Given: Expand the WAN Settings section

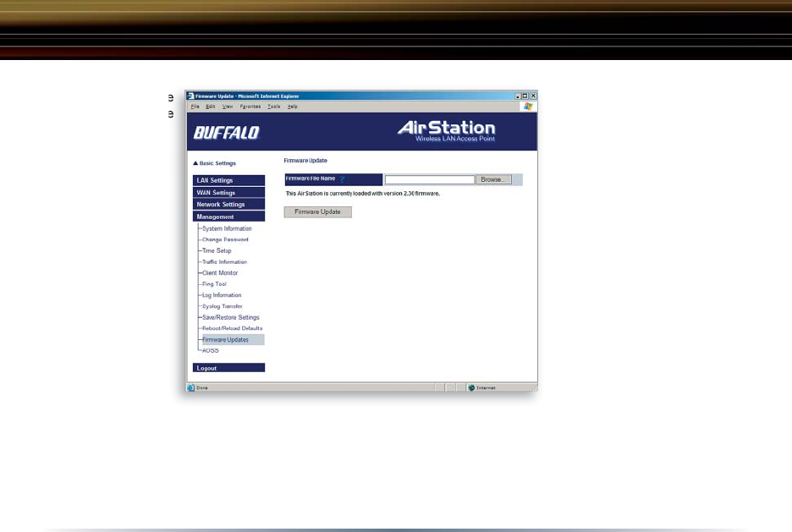Looking at the screenshot, I should tap(228, 193).
